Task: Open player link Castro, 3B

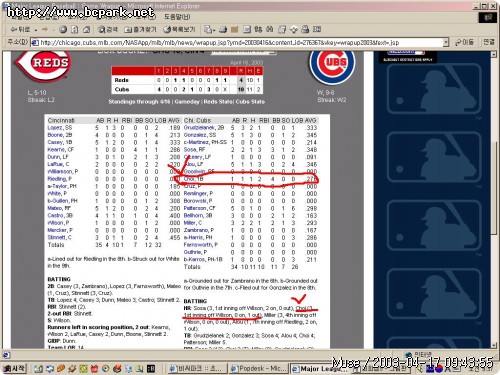Action: click(60, 216)
